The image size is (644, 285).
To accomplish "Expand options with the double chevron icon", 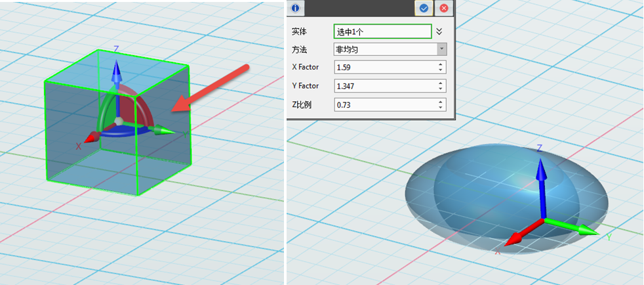I will 439,31.
